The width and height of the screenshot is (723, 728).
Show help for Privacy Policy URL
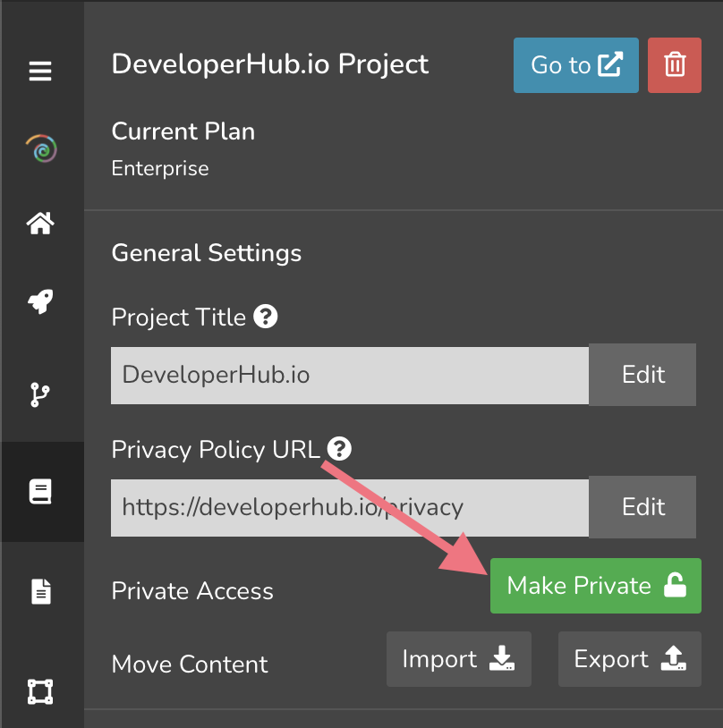(x=339, y=449)
